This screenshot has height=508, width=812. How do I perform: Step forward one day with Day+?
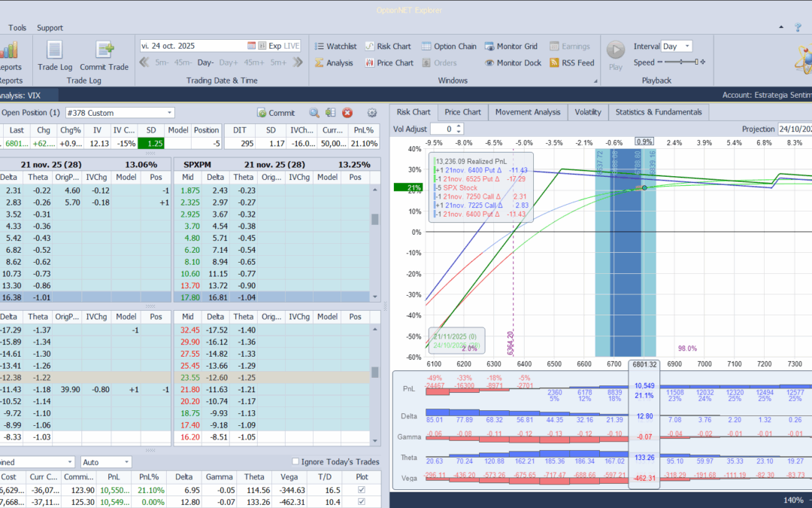tap(229, 62)
